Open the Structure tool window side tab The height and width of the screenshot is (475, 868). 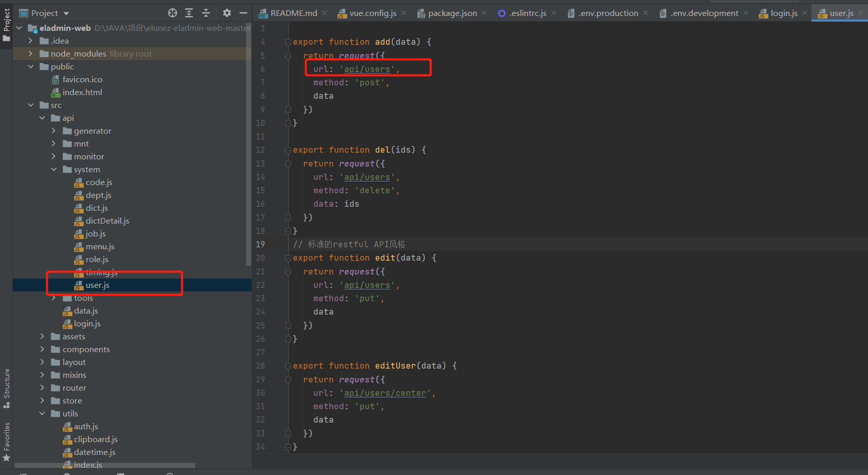point(6,388)
